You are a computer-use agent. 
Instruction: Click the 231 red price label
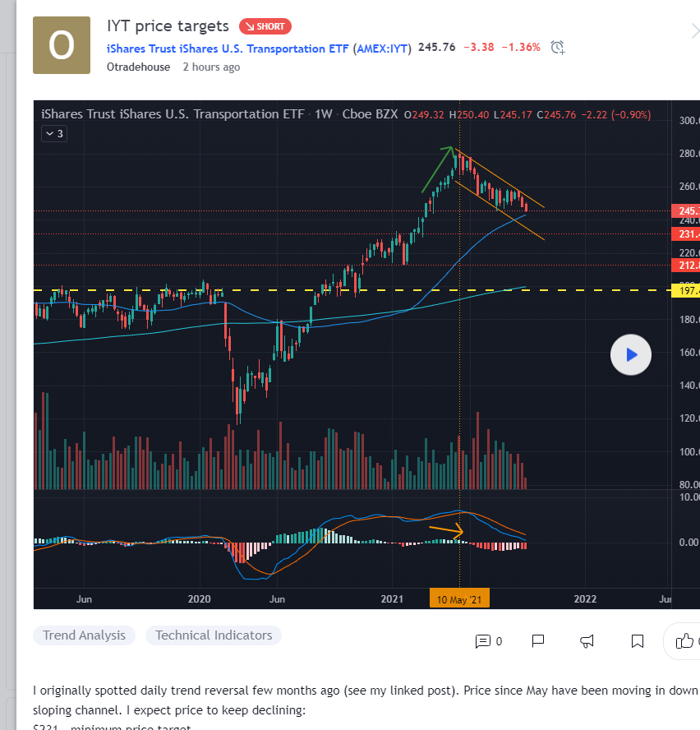[685, 234]
